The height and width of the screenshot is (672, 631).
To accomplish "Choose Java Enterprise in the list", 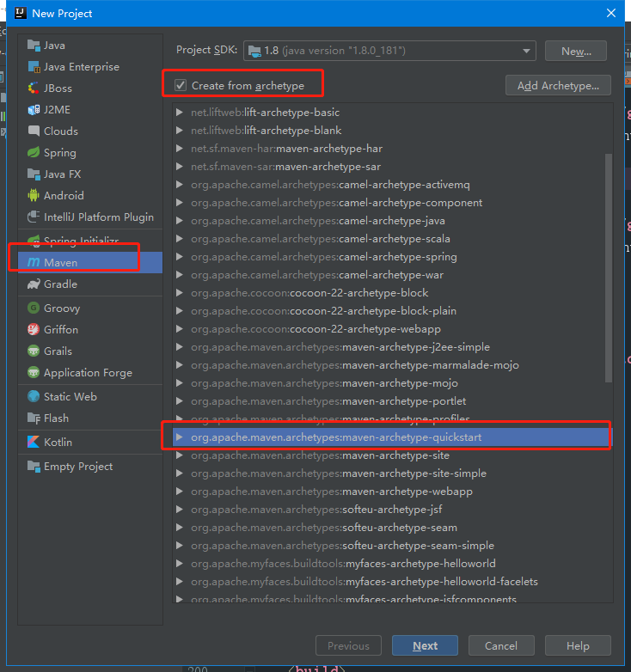I will [90, 67].
